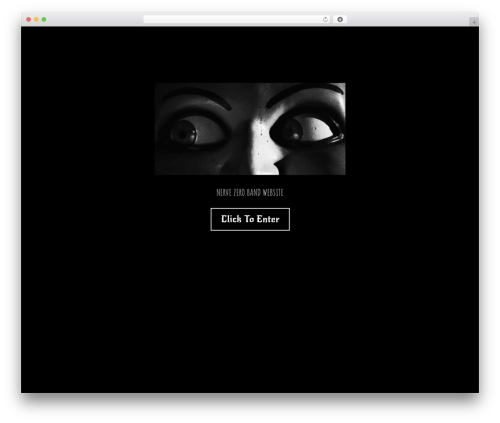The height and width of the screenshot is (423, 500).
Task: Maximize the window with green button
Action: pyautogui.click(x=44, y=19)
